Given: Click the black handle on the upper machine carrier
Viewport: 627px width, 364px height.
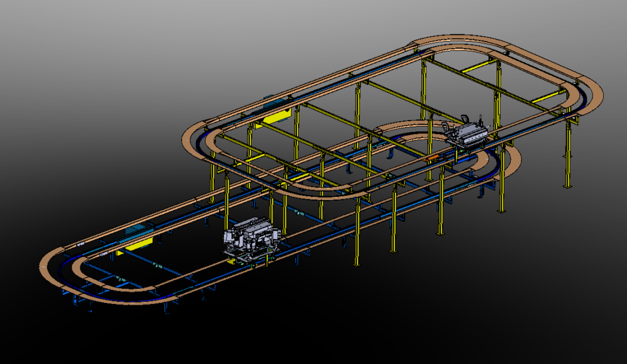Looking at the screenshot, I should coord(465,117).
